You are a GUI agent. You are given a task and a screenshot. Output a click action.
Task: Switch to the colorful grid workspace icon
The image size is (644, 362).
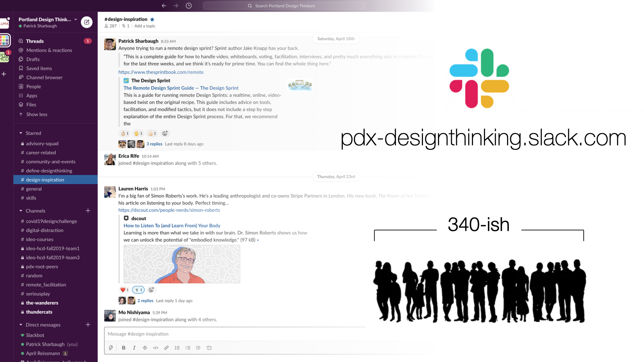pos(5,40)
